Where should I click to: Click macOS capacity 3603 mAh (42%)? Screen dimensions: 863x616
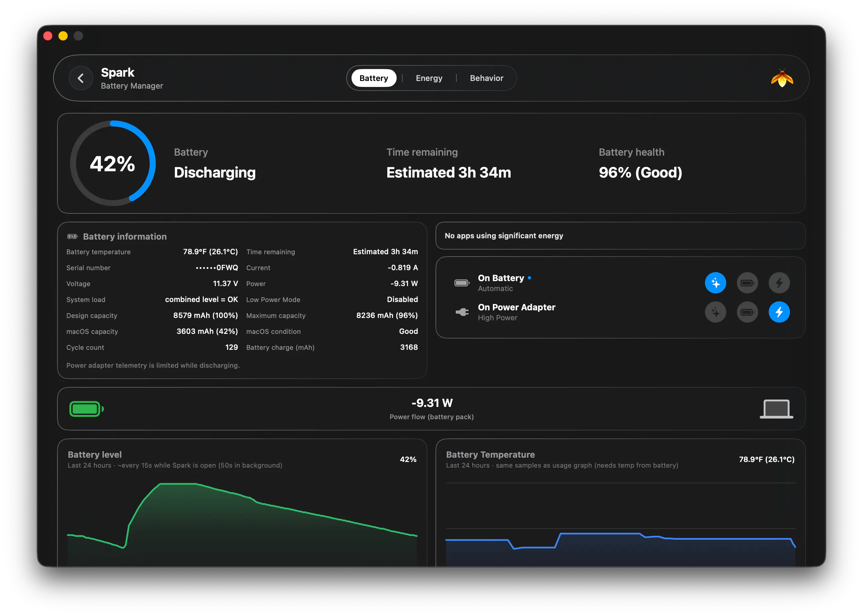207,332
